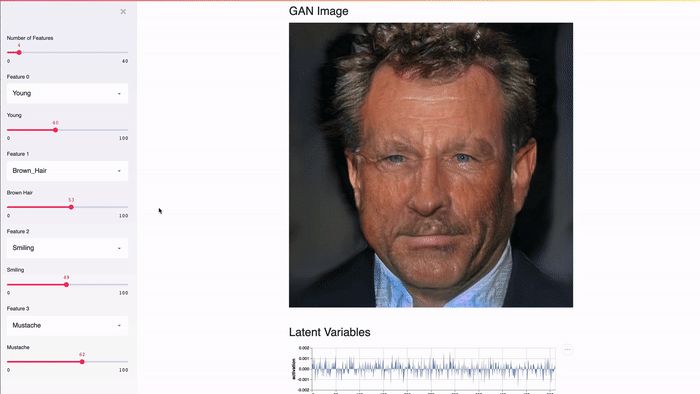Click the Latent Variables heading
The image size is (700, 394).
click(329, 332)
